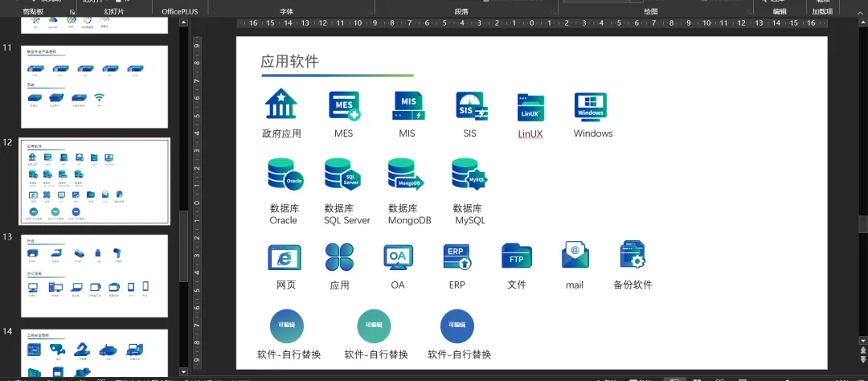Viewport: 868px width, 381px height.
Task: Go to next slide via double-down arrow
Action: pos(863,359)
